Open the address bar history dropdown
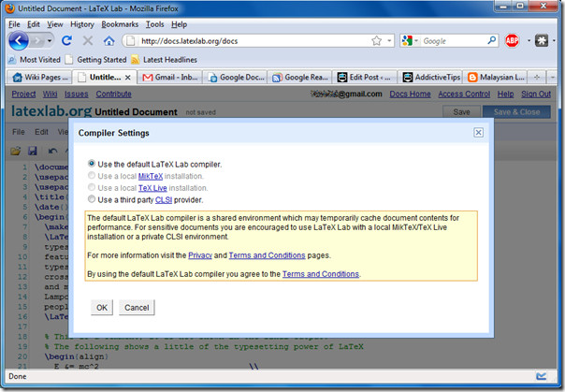Image resolution: width=565 pixels, height=392 pixels. (x=389, y=41)
